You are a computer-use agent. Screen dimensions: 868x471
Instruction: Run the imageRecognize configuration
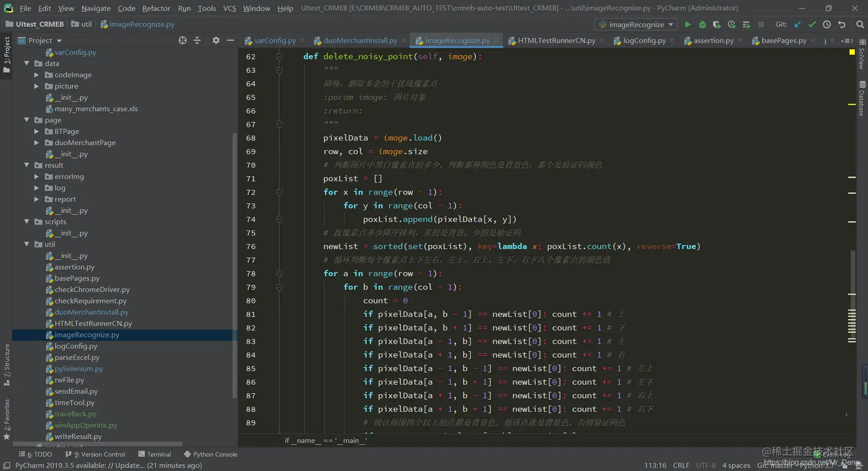coord(687,25)
